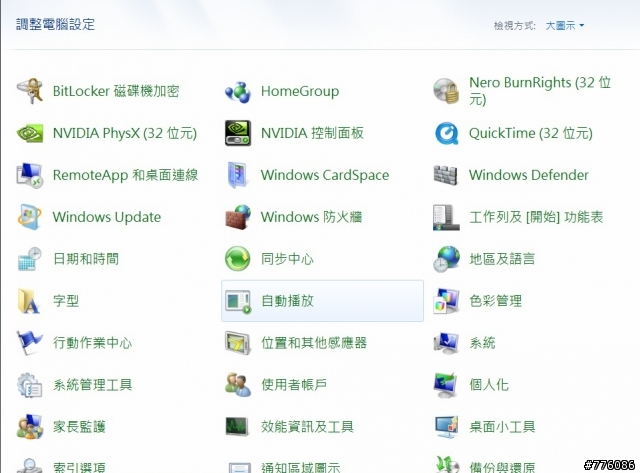Viewport: 640px width, 473px height.
Task: Click the HomeGroup colored spheres icon
Action: 238,91
